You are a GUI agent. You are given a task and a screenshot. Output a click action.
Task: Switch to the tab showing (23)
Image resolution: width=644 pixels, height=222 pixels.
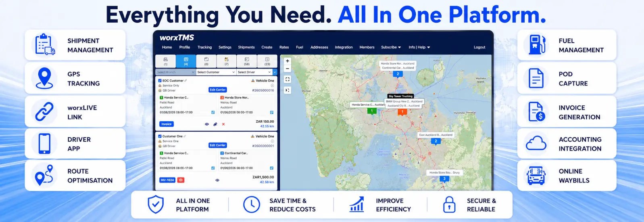(x=267, y=61)
